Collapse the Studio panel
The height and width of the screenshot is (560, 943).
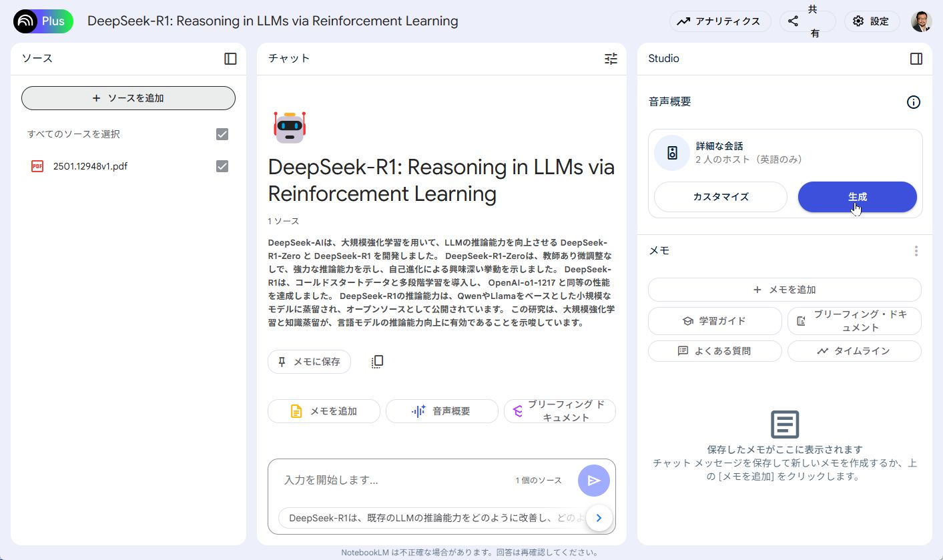pyautogui.click(x=916, y=59)
